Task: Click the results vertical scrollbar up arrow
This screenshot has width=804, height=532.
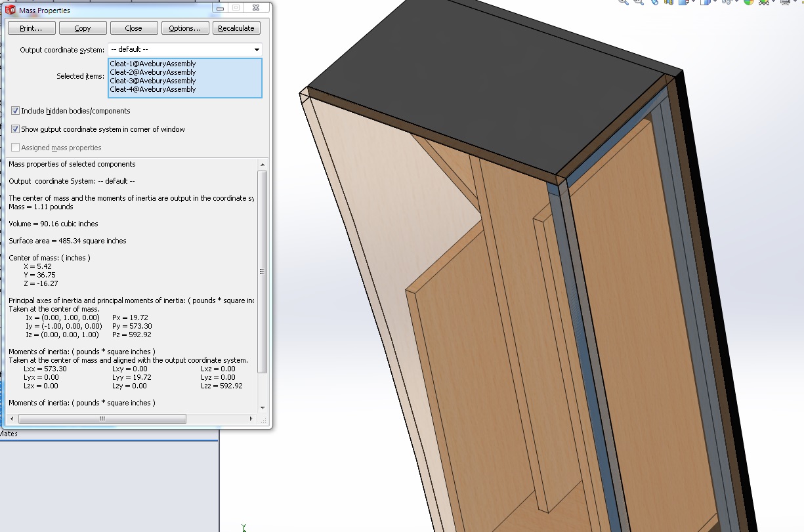Action: point(263,164)
